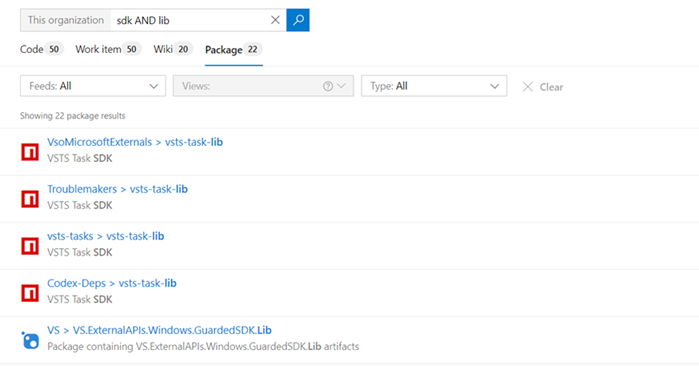
Task: Open the Type: All dropdown
Action: click(x=434, y=86)
